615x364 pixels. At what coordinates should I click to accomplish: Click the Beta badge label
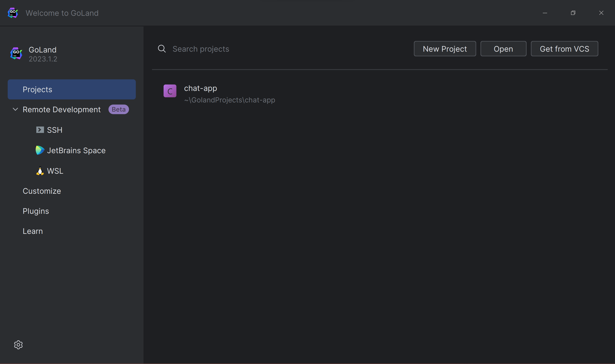point(119,109)
